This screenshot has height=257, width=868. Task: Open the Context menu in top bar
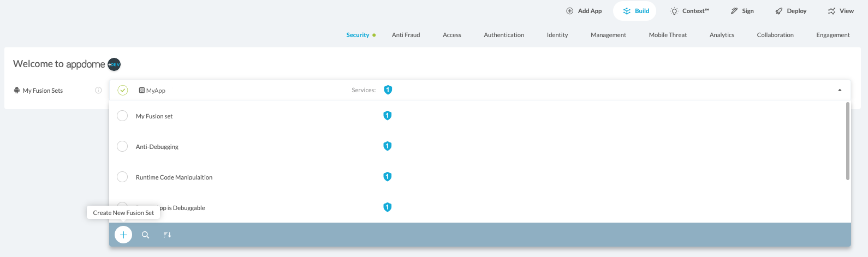tap(689, 11)
